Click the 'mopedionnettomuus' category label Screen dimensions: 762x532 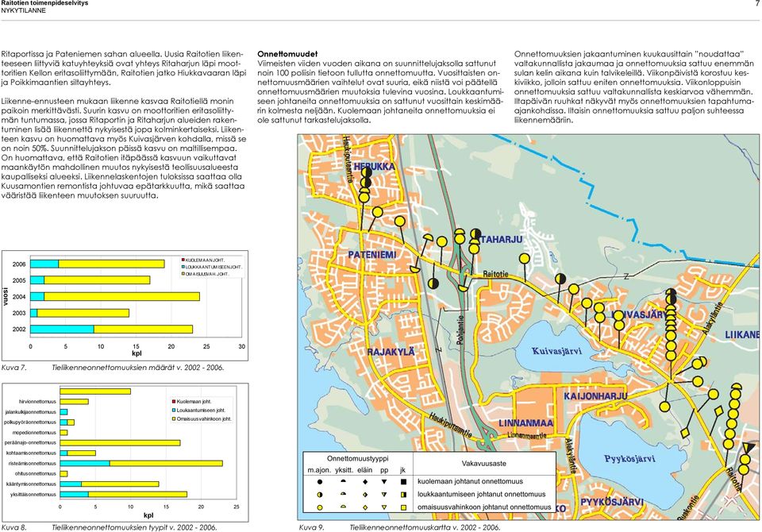[35, 433]
